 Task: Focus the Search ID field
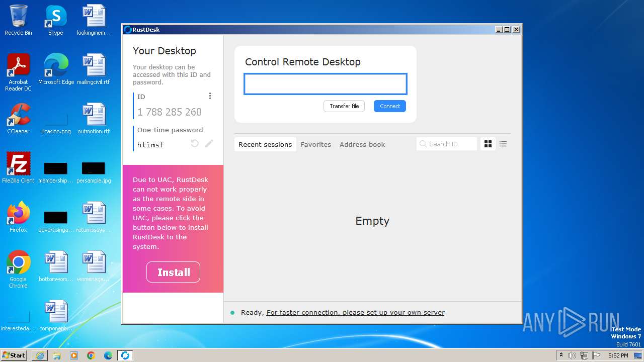tap(447, 144)
